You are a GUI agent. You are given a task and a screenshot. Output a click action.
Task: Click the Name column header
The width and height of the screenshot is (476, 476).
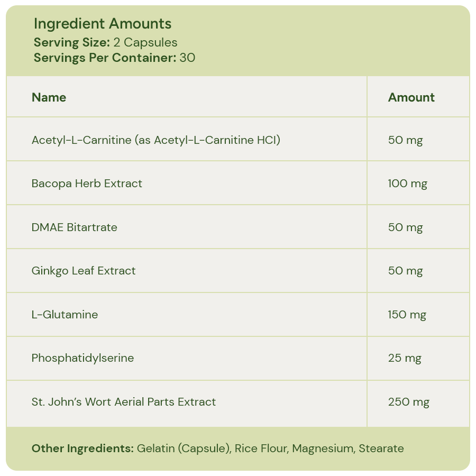click(49, 97)
